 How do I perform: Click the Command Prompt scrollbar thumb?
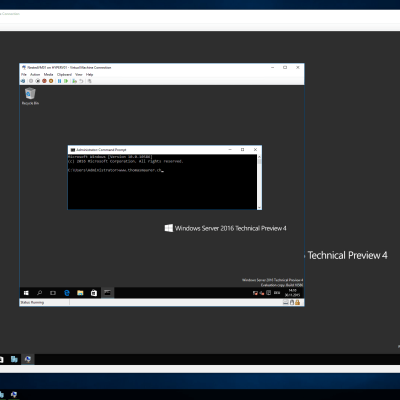coord(259,162)
